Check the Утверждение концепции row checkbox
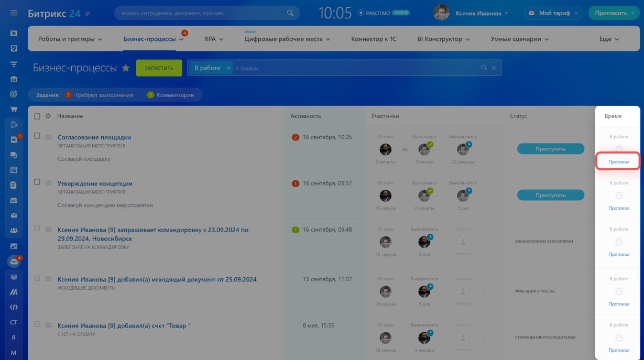The image size is (644, 360). (37, 182)
